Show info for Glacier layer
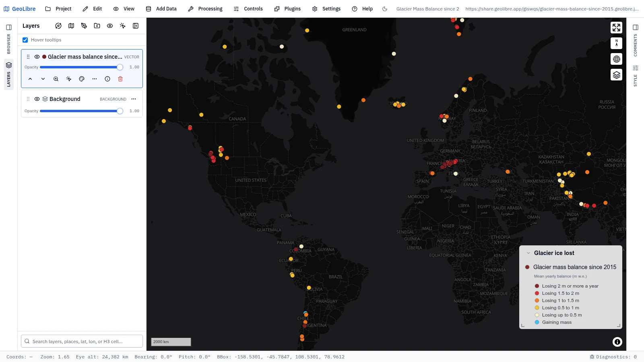This screenshot has width=644, height=362. pyautogui.click(x=107, y=79)
